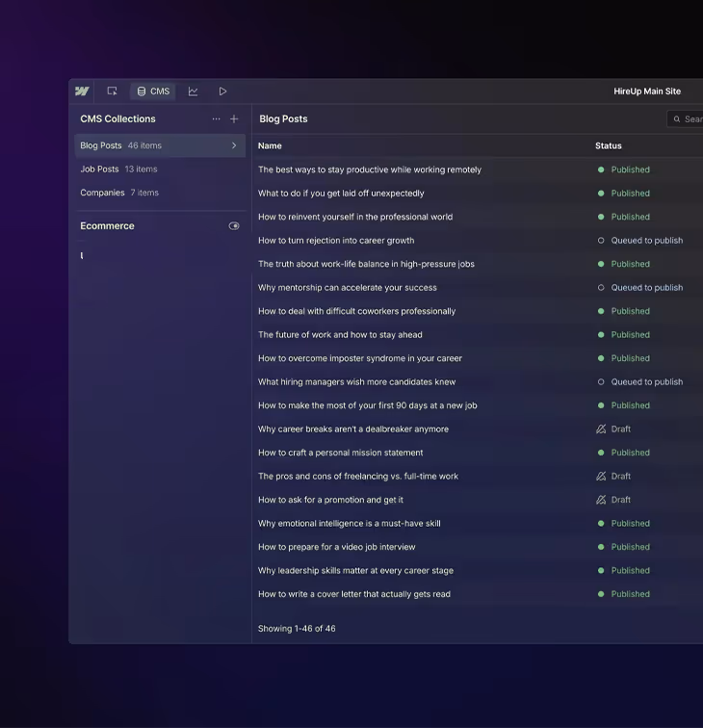Click the 'Showing 1-46 of 46' footer text
Image resolution: width=703 pixels, height=728 pixels.
point(297,629)
